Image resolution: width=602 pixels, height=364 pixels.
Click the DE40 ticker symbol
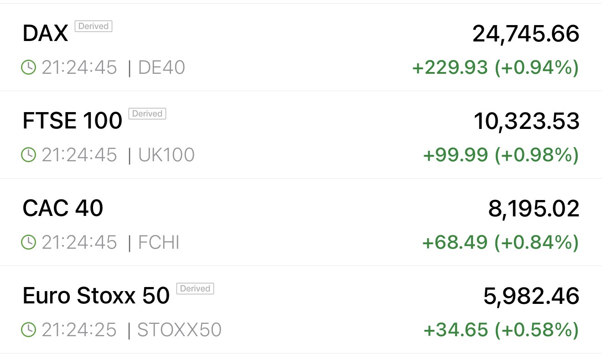tap(161, 68)
